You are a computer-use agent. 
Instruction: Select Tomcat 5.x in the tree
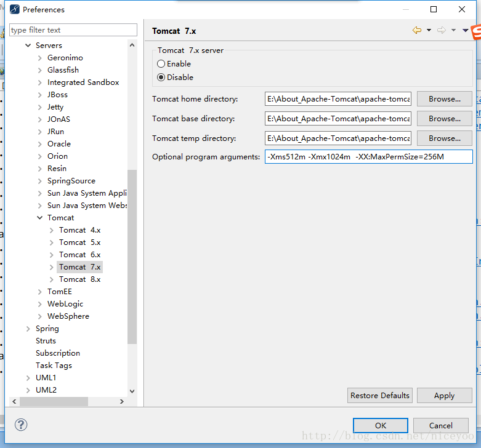click(80, 242)
